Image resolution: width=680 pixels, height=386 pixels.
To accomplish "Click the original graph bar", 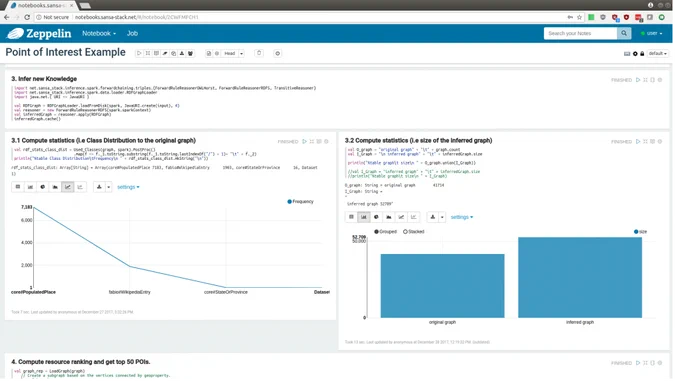I will coord(442,286).
